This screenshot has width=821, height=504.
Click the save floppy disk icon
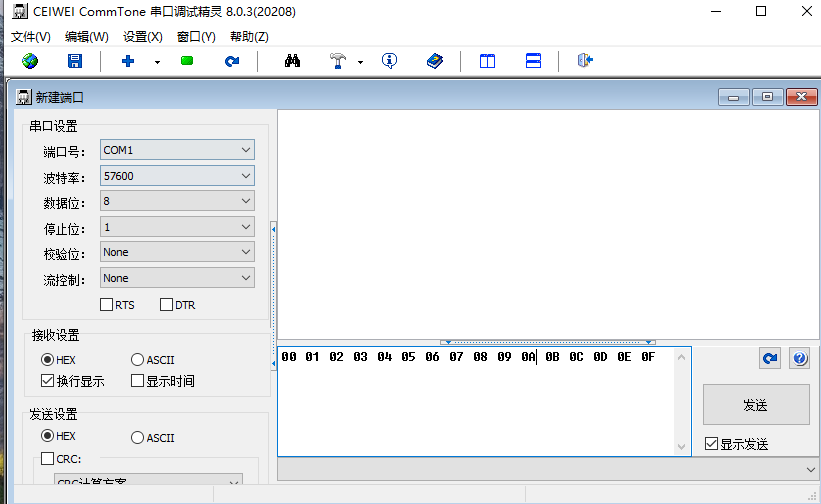point(75,61)
